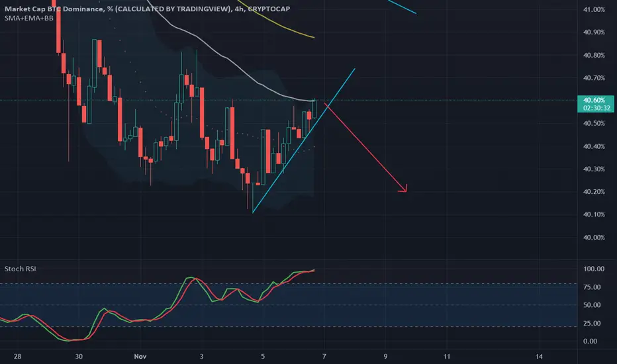Select the SMA+EMA+BB indicator label
617x364 pixels.
point(29,18)
